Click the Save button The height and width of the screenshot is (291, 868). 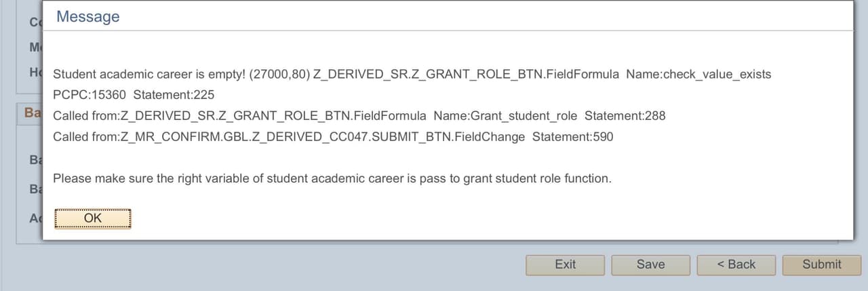(650, 265)
